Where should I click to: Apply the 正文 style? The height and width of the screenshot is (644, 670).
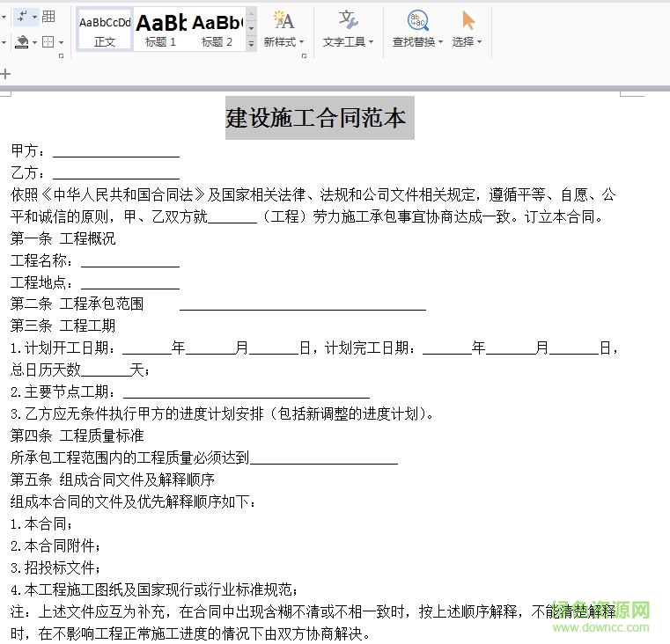[x=105, y=29]
